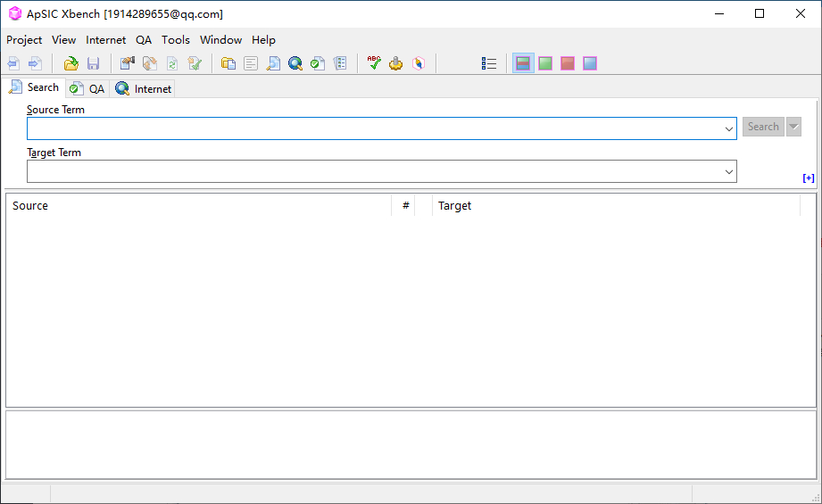Click the ABC spell check icon
822x504 pixels.
tap(374, 63)
